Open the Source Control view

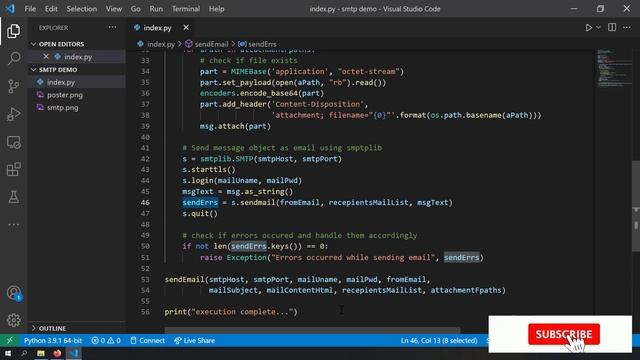click(13, 86)
